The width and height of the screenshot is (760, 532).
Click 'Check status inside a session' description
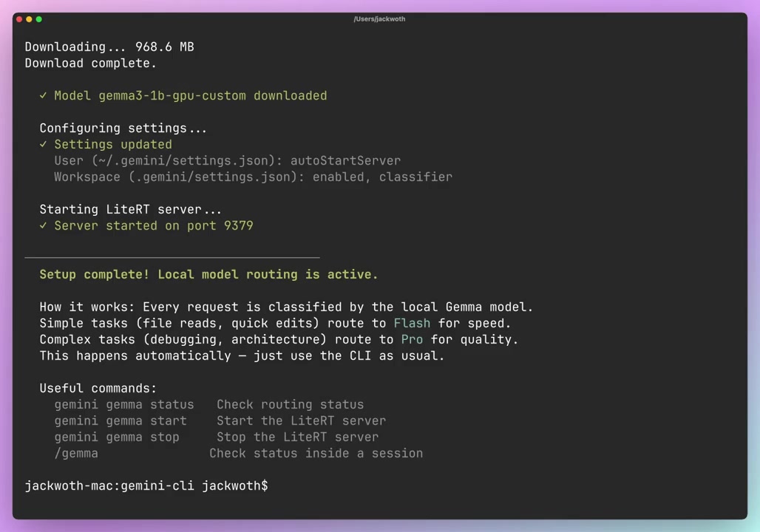[316, 454]
